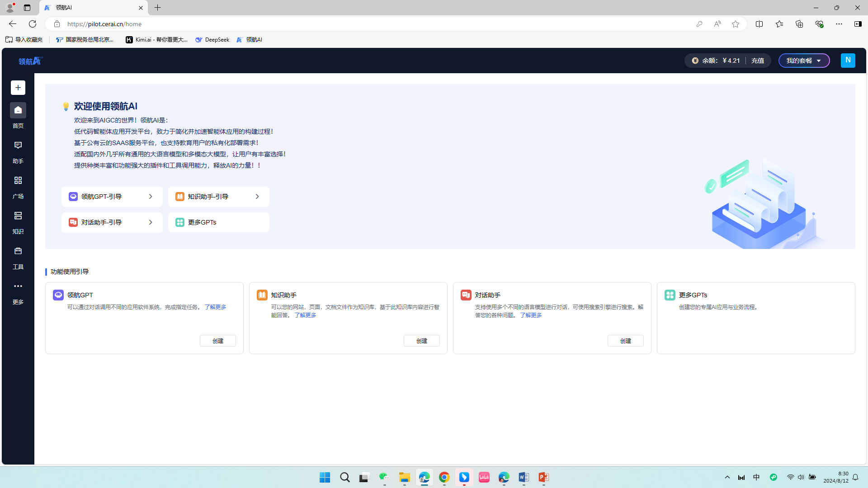
Task: Click 充值 recharge link
Action: click(x=758, y=61)
